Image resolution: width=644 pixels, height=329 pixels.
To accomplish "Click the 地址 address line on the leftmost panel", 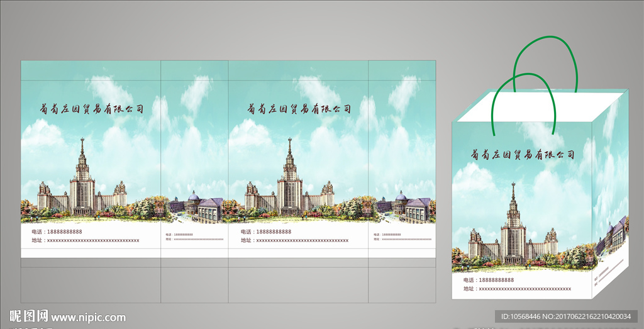I will point(86,240).
